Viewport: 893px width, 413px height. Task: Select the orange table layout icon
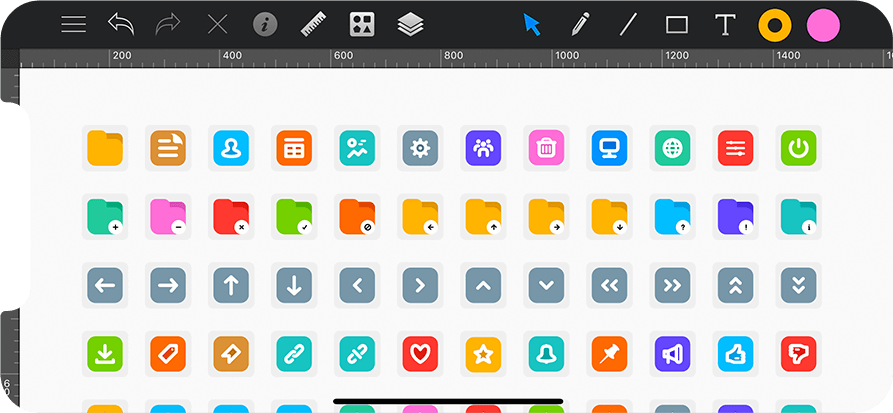click(x=294, y=148)
